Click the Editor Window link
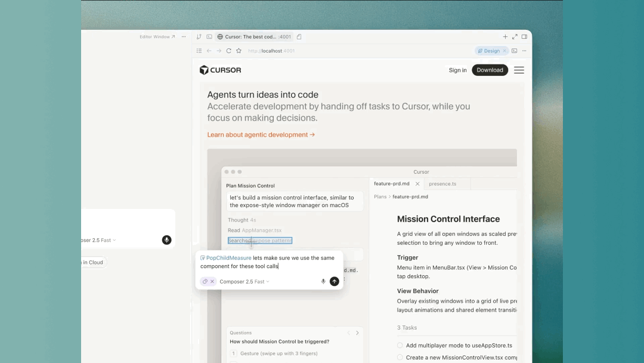Screen dimensions: 644x363 tap(157, 36)
